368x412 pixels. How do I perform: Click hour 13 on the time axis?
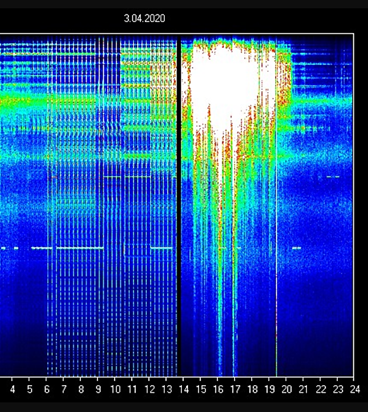(x=166, y=389)
